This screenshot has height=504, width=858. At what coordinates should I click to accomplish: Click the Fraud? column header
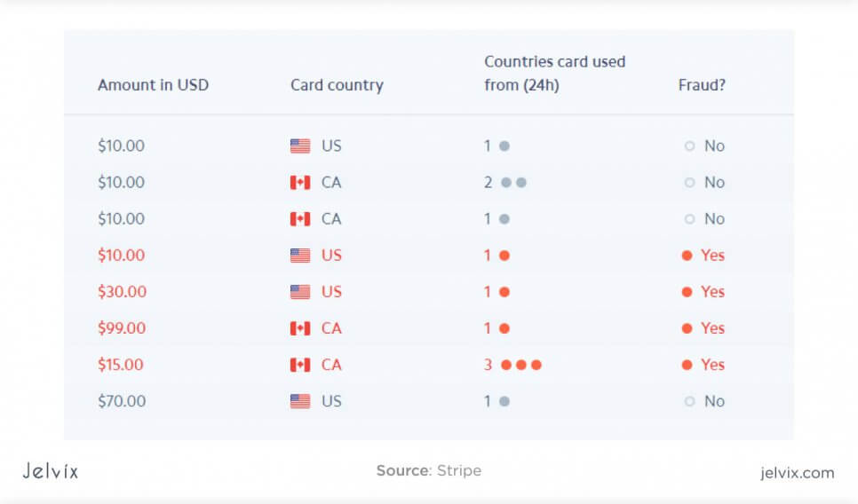pos(702,85)
